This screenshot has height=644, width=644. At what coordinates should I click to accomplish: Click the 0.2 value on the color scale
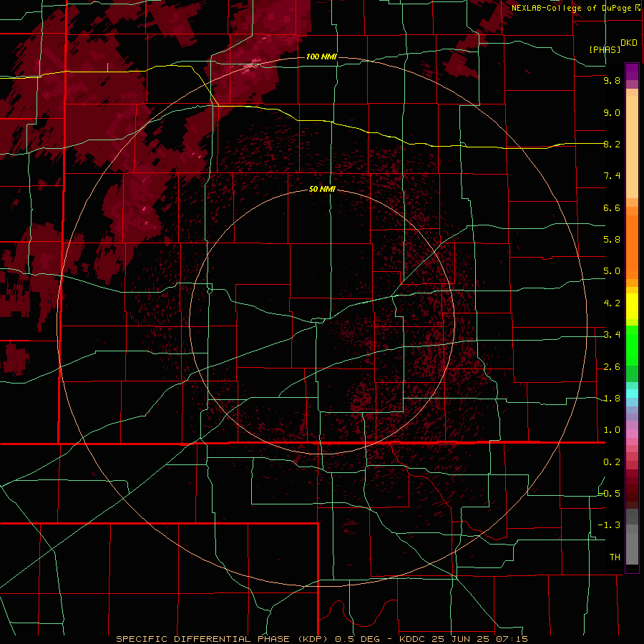(x=612, y=462)
